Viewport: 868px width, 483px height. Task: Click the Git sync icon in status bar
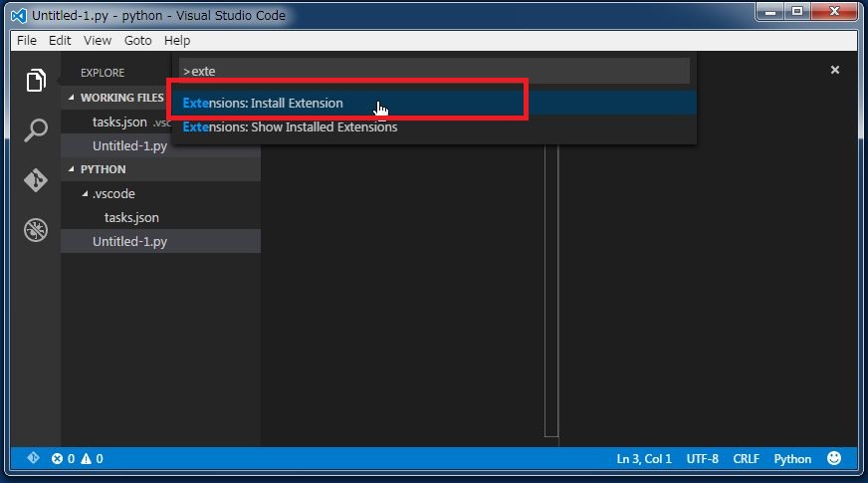33,458
